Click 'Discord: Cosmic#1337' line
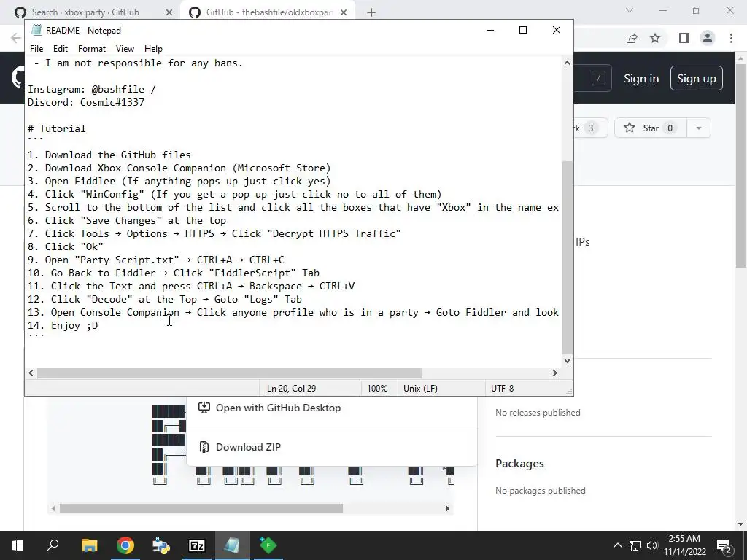This screenshot has width=747, height=560. [x=86, y=102]
